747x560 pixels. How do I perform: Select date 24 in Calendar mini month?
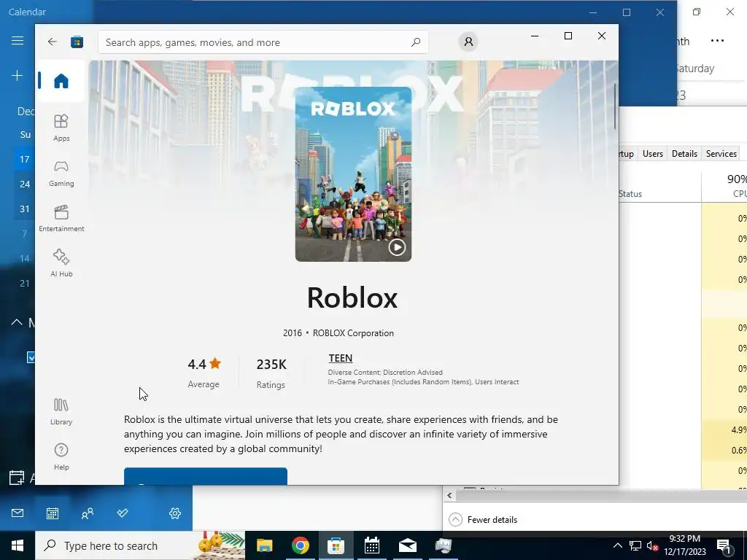click(24, 184)
